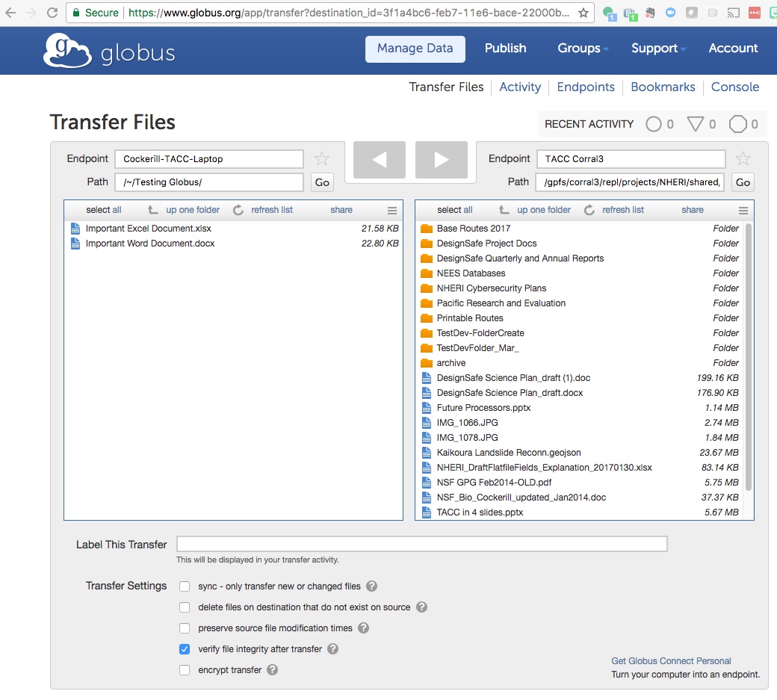Switch to the Console tab
The image size is (777, 700).
(735, 87)
